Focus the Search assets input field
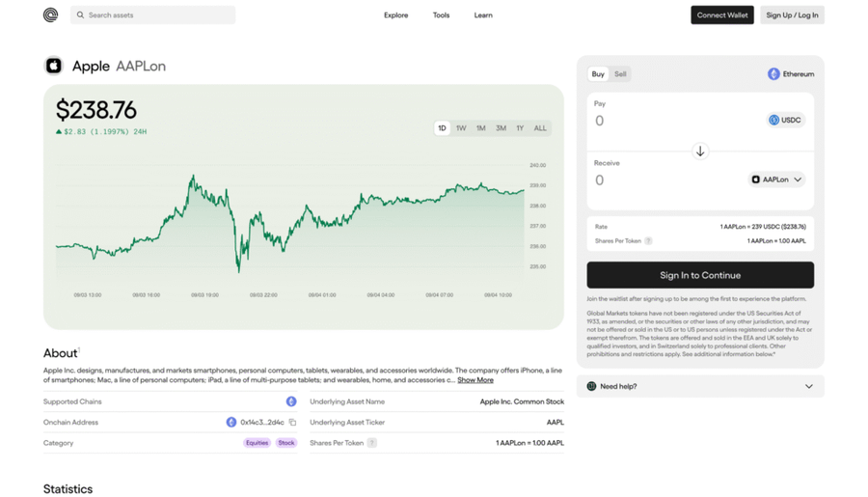Viewport: 868px width, 497px height. pos(152,15)
